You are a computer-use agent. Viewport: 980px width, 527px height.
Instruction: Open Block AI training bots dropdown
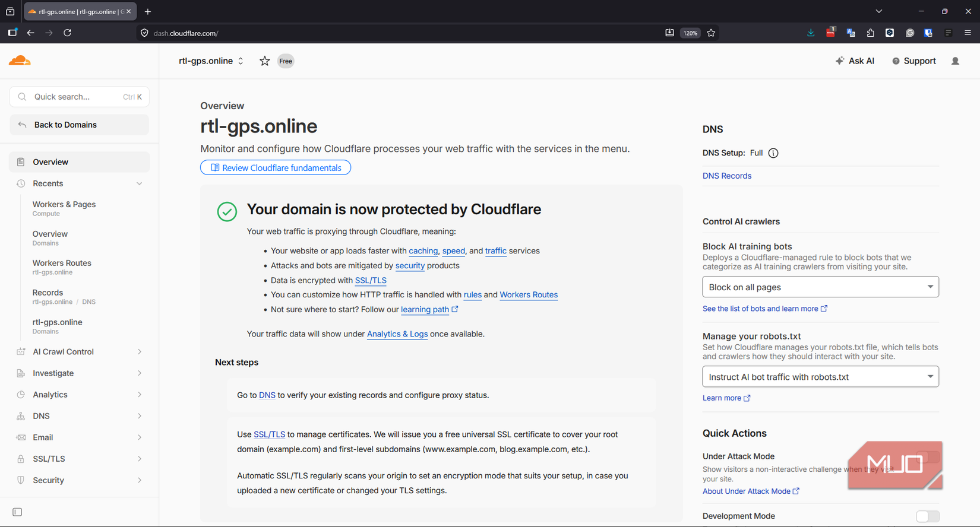click(820, 287)
